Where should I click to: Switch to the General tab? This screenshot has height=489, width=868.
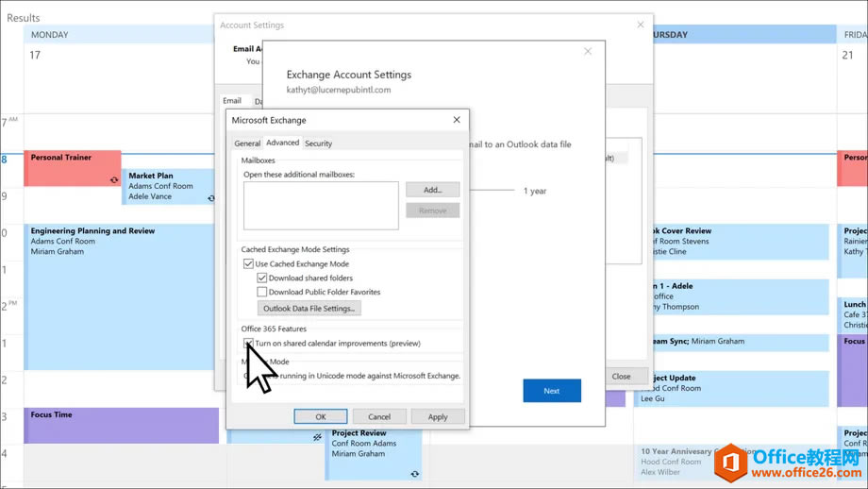(x=247, y=143)
